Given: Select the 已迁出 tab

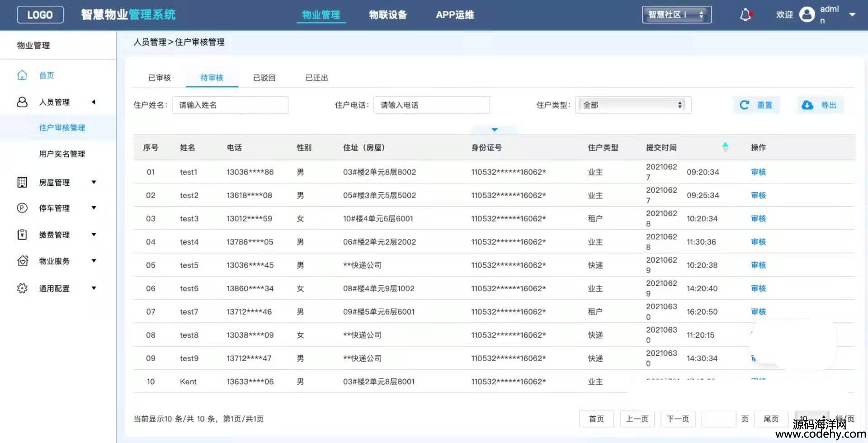Looking at the screenshot, I should 317,78.
